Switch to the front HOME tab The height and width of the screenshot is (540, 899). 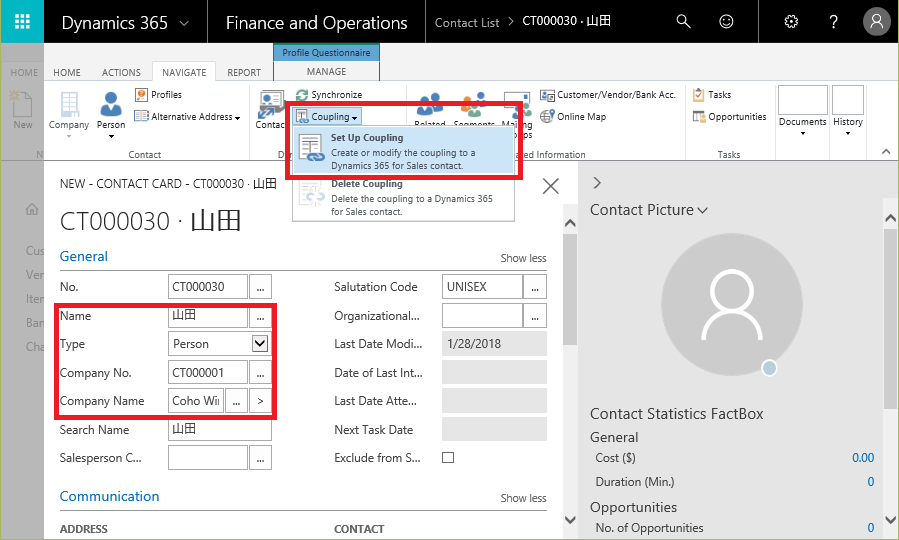click(67, 72)
